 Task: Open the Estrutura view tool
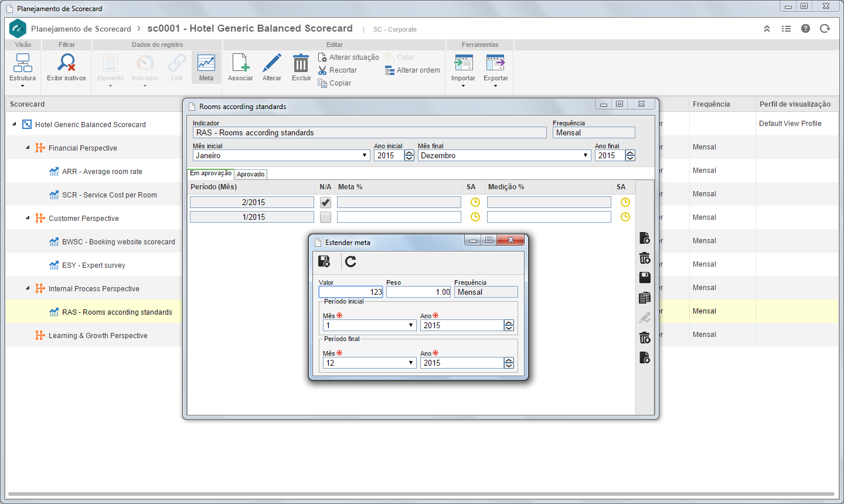(x=23, y=70)
